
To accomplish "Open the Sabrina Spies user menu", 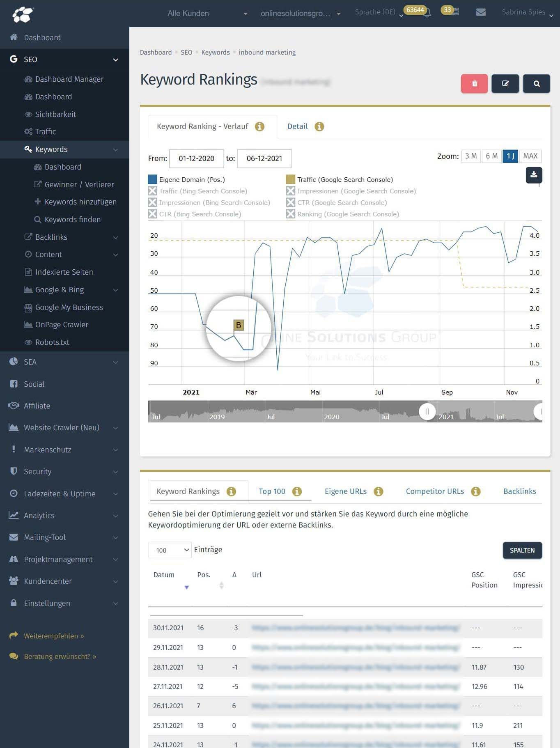I will point(528,13).
